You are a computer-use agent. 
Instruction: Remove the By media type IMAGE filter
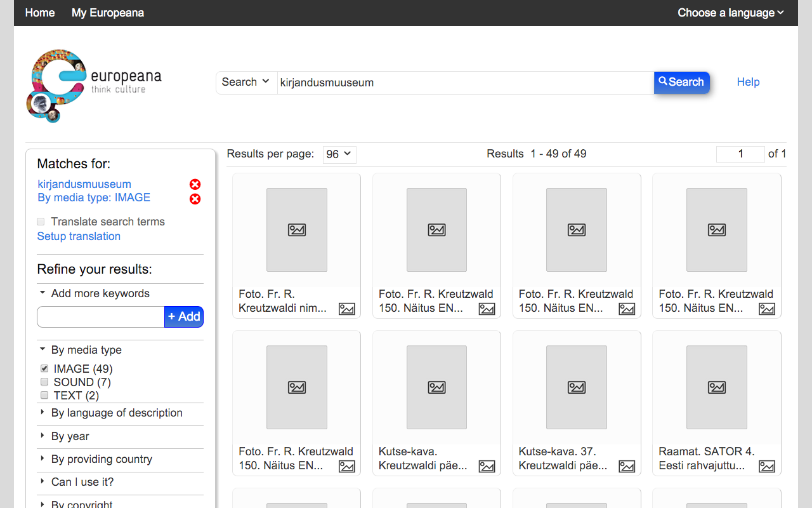pyautogui.click(x=195, y=199)
